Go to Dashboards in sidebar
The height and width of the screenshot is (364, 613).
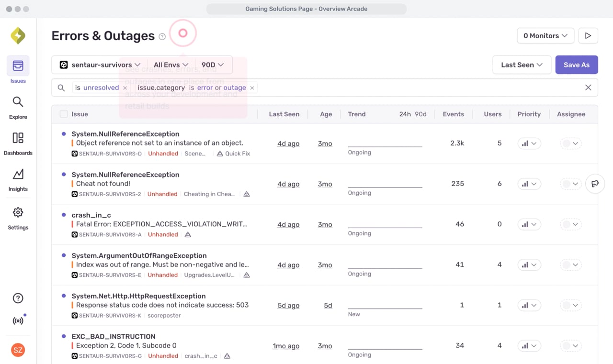(x=18, y=138)
